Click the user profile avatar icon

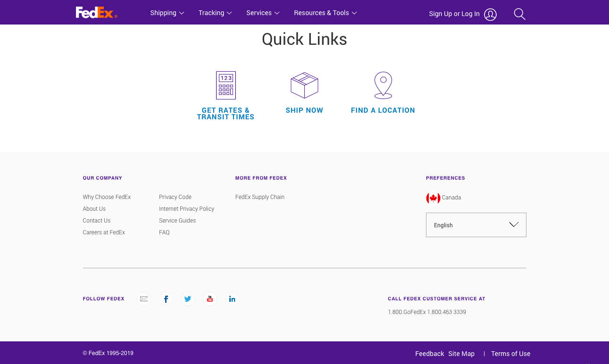[491, 15]
